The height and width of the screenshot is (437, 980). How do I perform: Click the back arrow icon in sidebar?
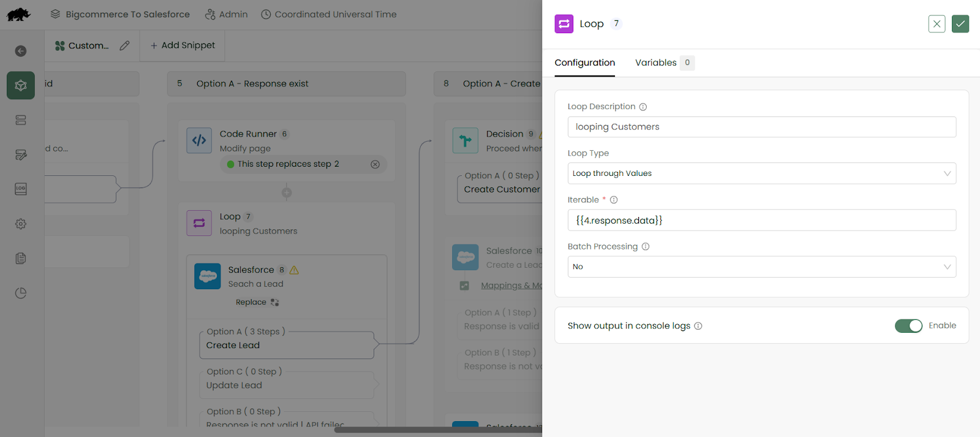[x=21, y=51]
